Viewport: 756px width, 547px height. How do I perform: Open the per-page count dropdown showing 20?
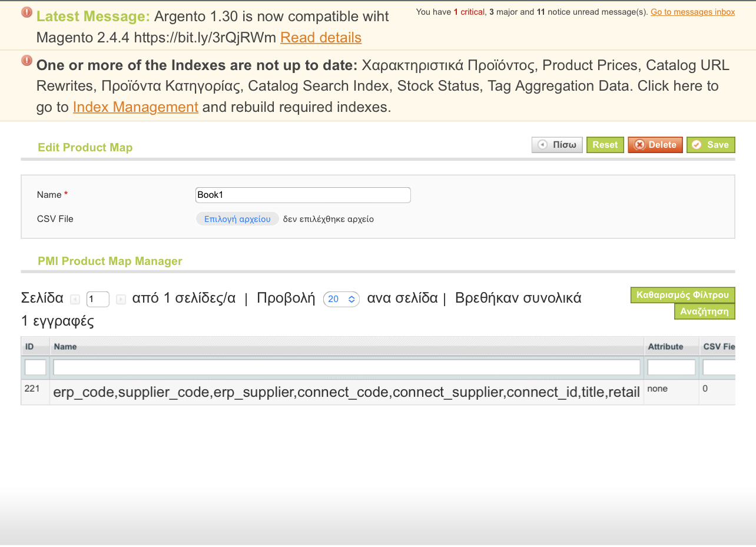pos(341,299)
